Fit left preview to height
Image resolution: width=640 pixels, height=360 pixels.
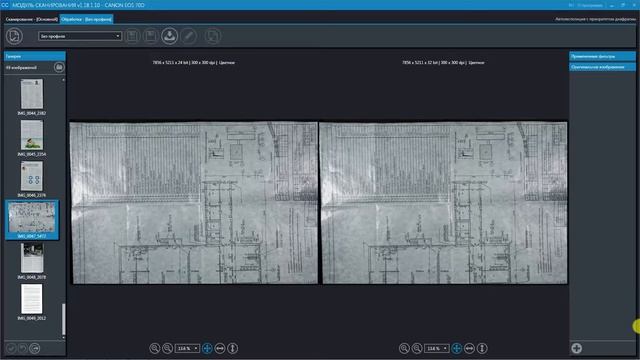click(233, 348)
